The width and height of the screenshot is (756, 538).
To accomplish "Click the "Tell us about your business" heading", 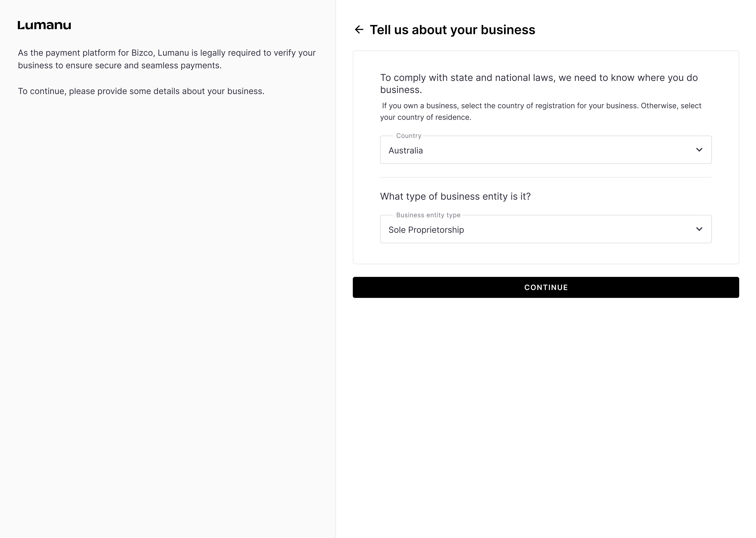I will pyautogui.click(x=452, y=30).
